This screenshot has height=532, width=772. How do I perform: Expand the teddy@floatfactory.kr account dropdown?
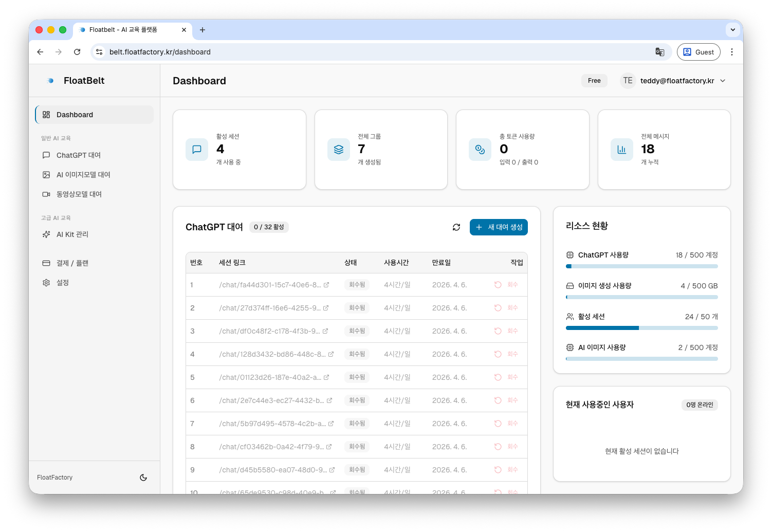coord(723,81)
